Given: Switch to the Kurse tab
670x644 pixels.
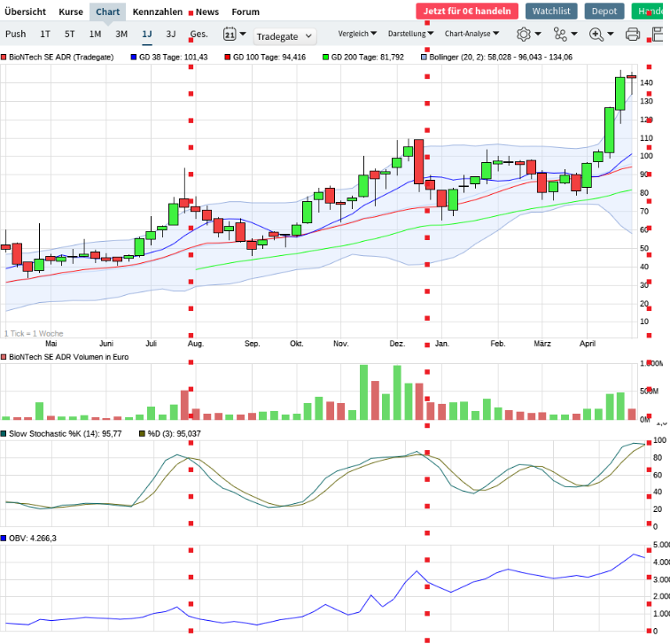Looking at the screenshot, I should [x=71, y=12].
